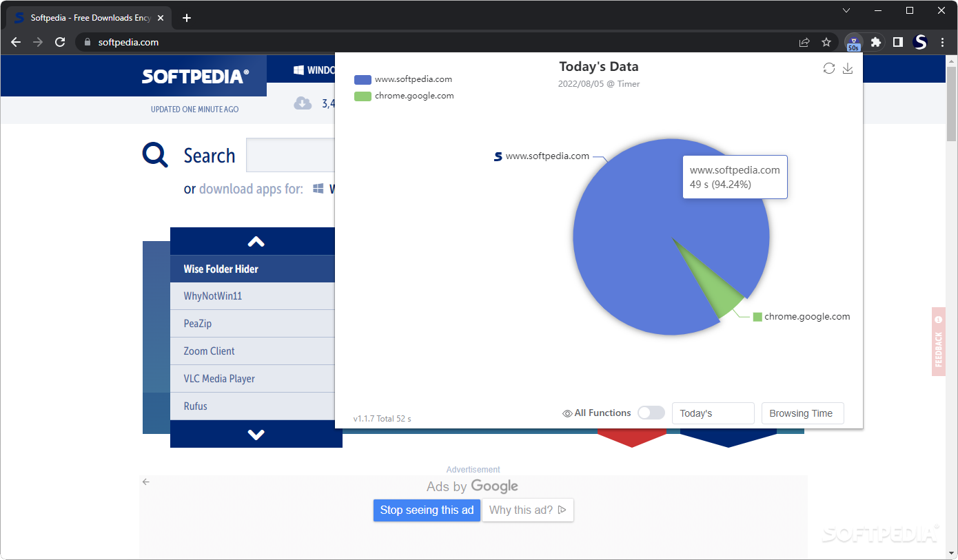Image resolution: width=958 pixels, height=560 pixels.
Task: Toggle the Chrome side panel
Action: click(x=898, y=42)
